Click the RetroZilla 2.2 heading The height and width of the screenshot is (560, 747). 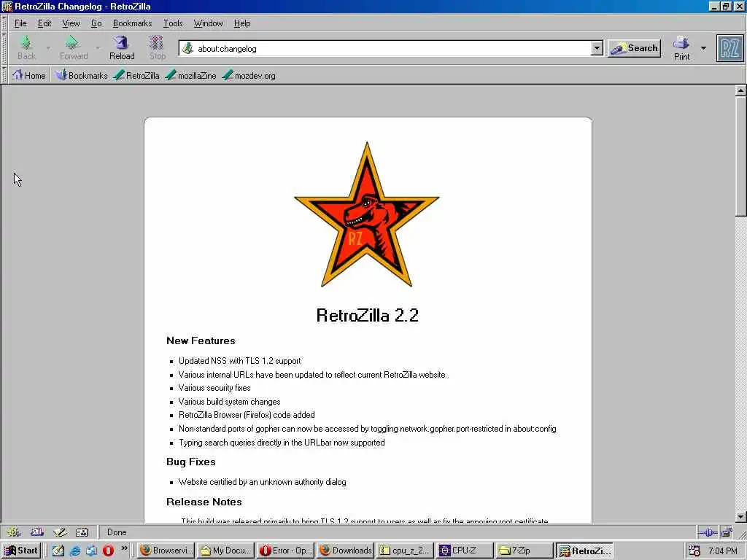click(368, 315)
